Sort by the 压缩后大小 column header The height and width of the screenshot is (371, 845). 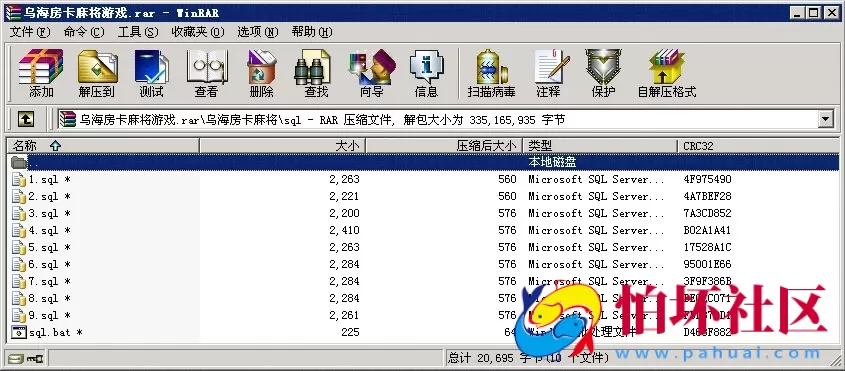pos(444,146)
